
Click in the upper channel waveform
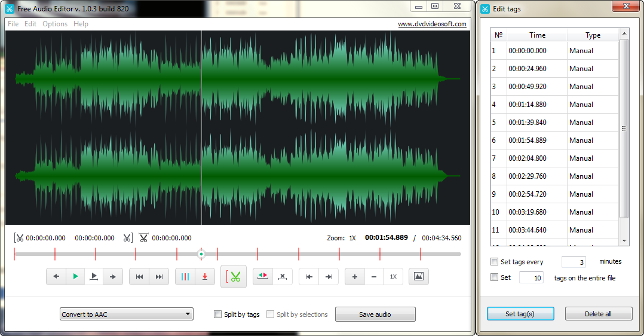coord(237,78)
